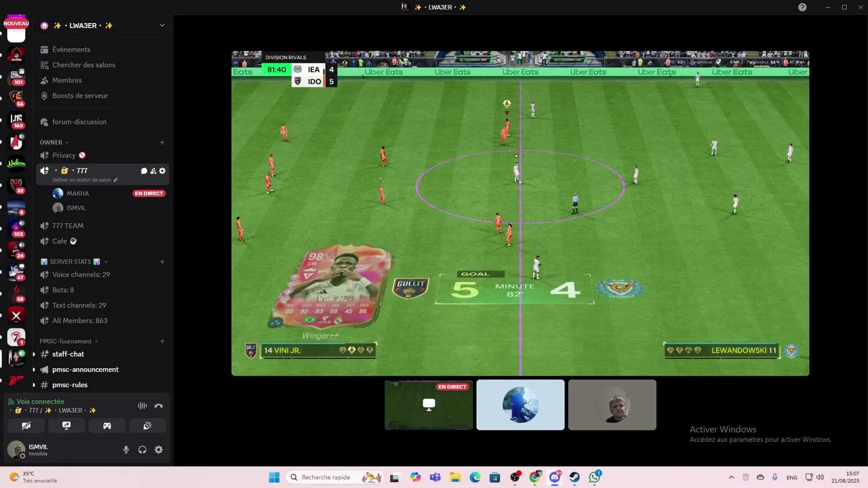Share your screen from the voice panel
Screen dimensions: 868x488
(x=66, y=426)
